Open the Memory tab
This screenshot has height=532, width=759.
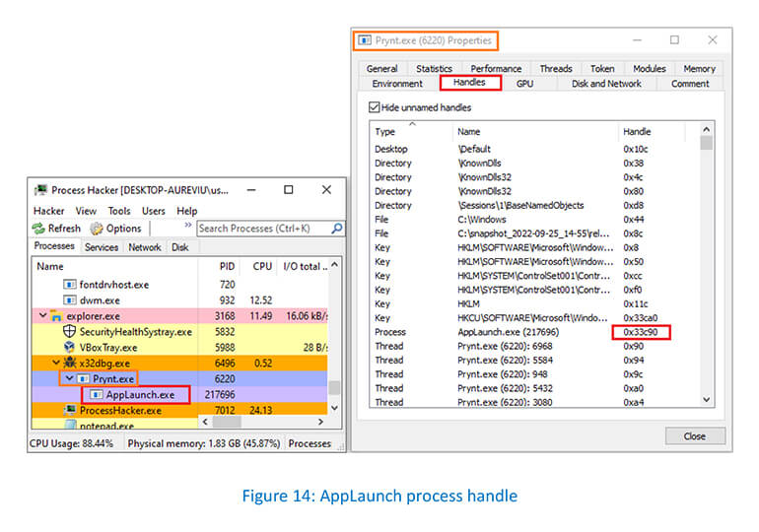click(x=699, y=69)
